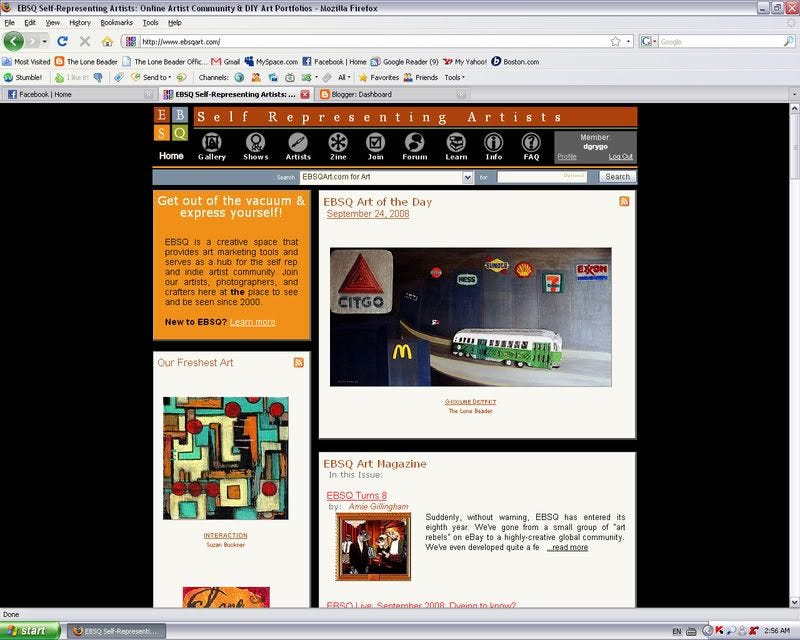The width and height of the screenshot is (800, 640).
Task: Go back with the green Back arrow
Action: pyautogui.click(x=14, y=41)
